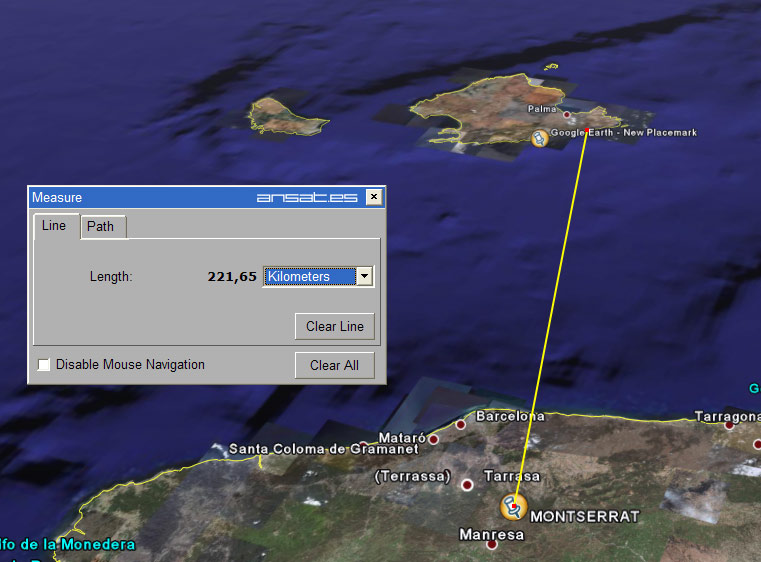Close the Measure dialog window
761x562 pixels.
(373, 197)
